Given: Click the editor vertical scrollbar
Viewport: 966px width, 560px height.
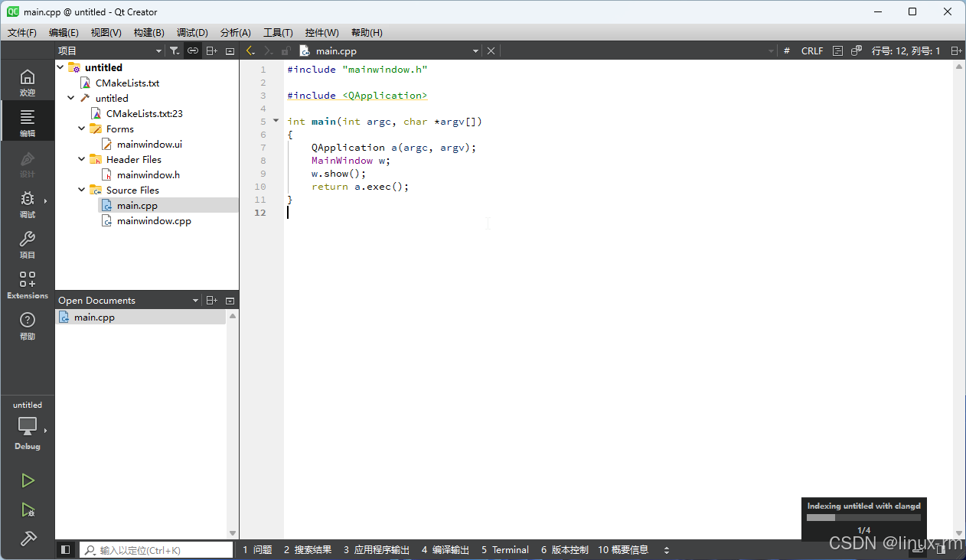Looking at the screenshot, I should click(x=959, y=298).
